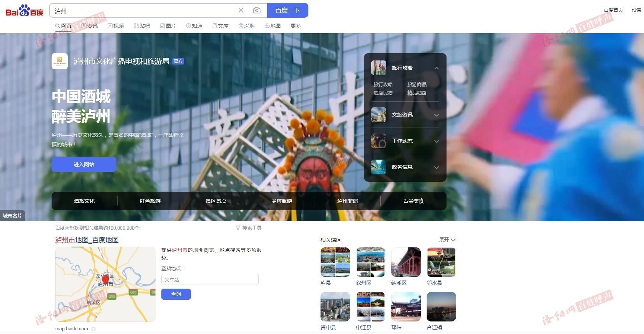Click the 泸州市文化广播电视和旅游局 title
The width and height of the screenshot is (644, 334).
pyautogui.click(x=121, y=61)
